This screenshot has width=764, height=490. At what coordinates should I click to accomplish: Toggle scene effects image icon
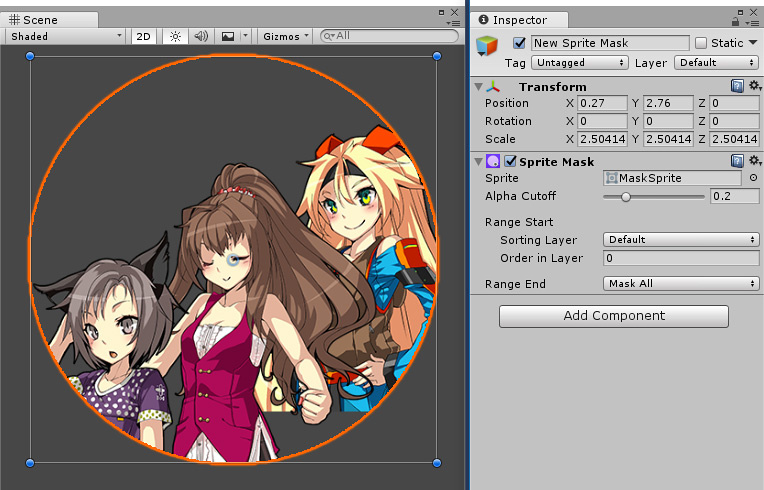tap(228, 35)
